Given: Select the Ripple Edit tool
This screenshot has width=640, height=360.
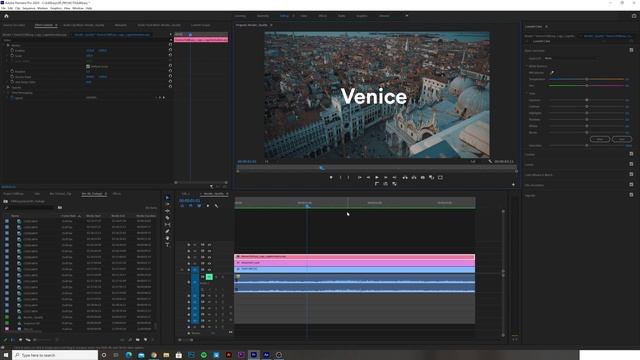Looking at the screenshot, I should (167, 211).
